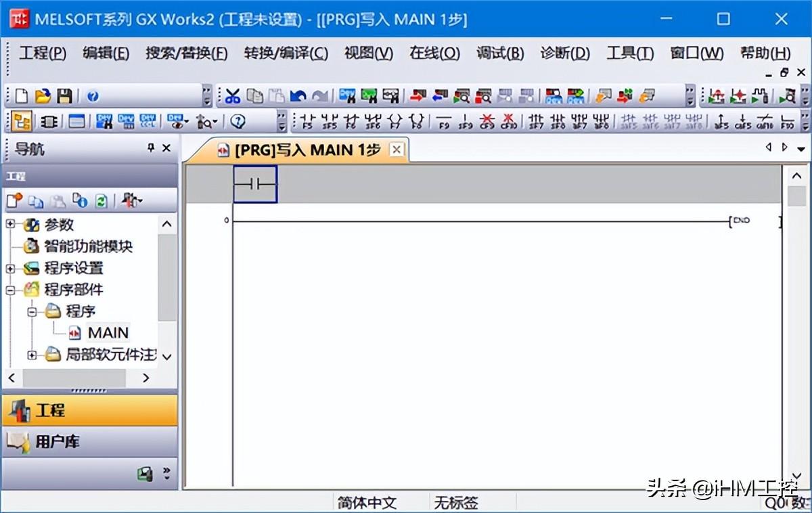This screenshot has height=513, width=812.
Task: Close the 导航 navigation panel
Action: (166, 148)
